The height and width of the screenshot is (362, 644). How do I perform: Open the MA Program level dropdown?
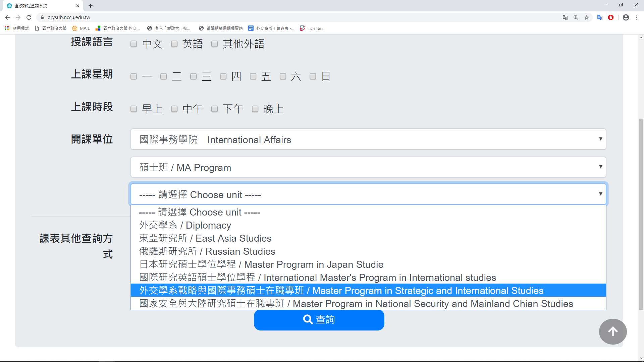pos(368,167)
